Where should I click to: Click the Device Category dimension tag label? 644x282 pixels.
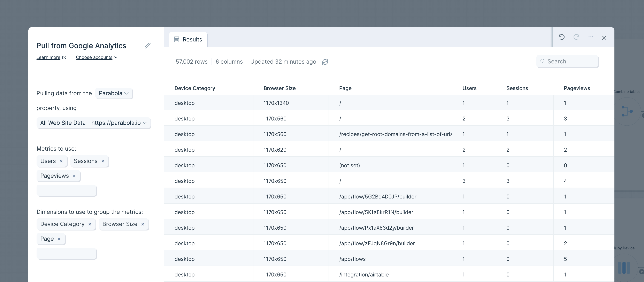pyautogui.click(x=62, y=224)
